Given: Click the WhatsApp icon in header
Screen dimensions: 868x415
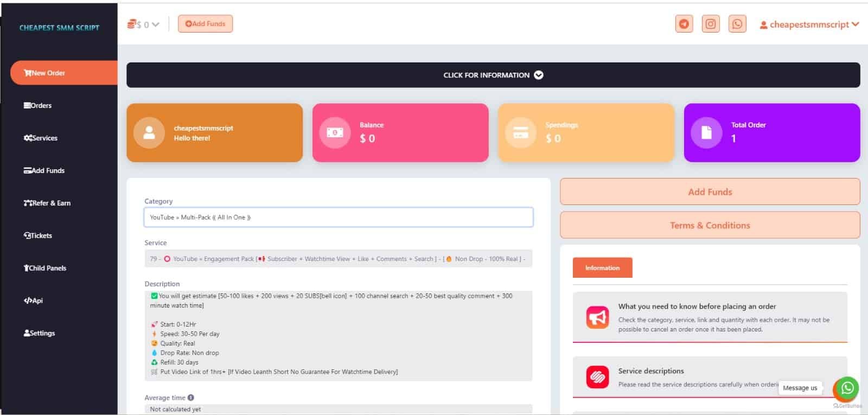Looking at the screenshot, I should [737, 24].
